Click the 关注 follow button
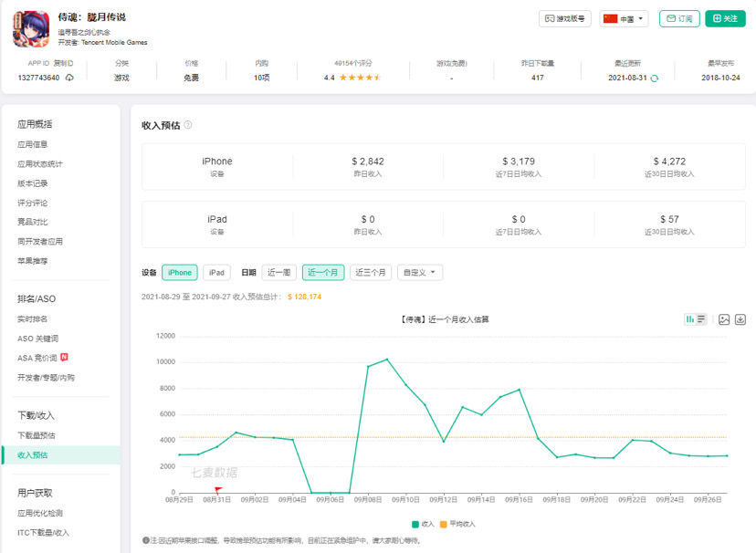756x553 pixels. tap(725, 19)
